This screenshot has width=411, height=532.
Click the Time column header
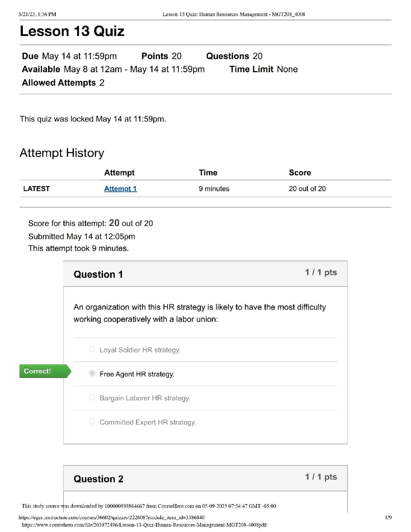point(208,173)
